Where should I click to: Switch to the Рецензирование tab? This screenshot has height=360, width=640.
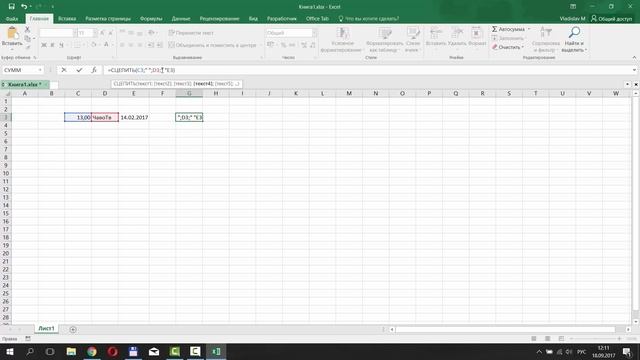pos(219,19)
